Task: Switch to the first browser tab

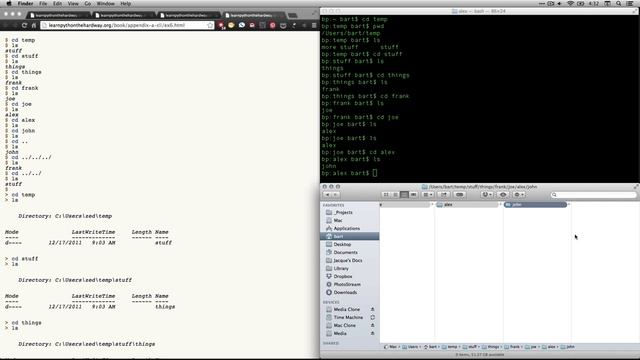Action: tap(58, 15)
